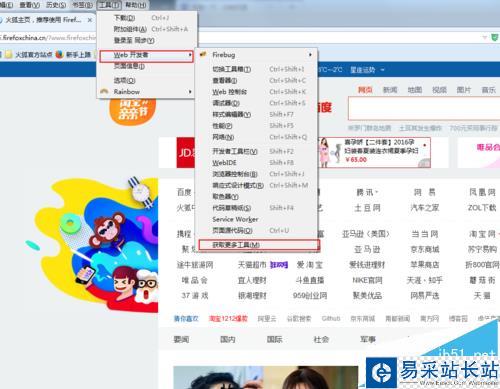500x389 pixels.
Task: Open the 聚美优品 site link
Action: pos(367,295)
